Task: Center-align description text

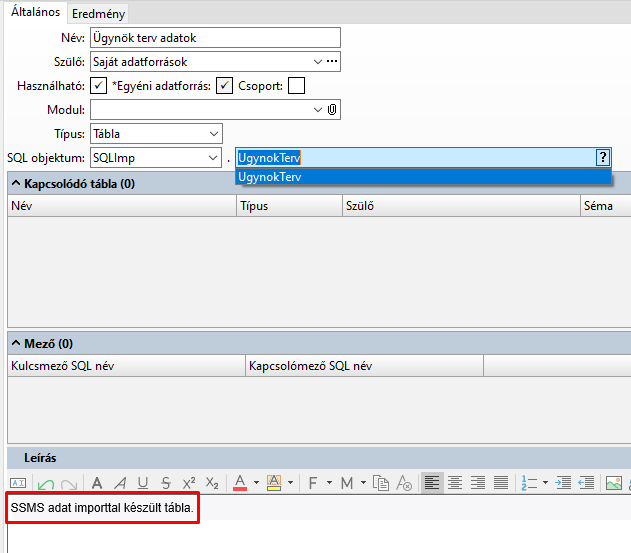Action: click(455, 483)
